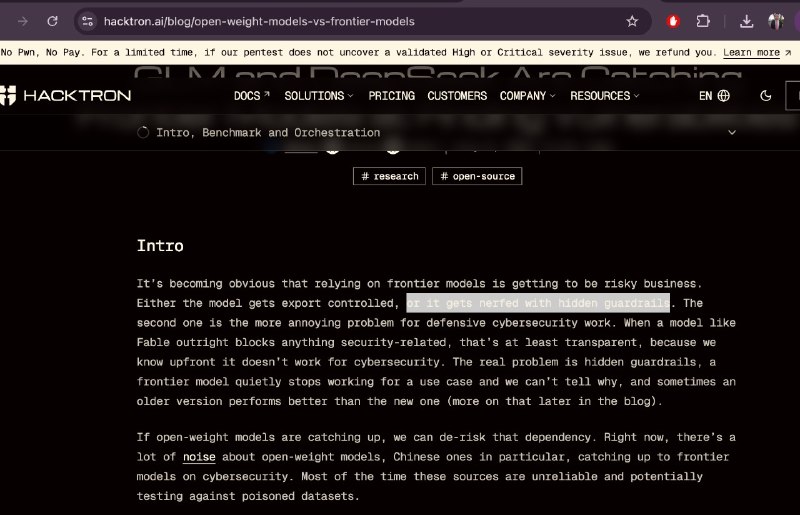Open the browser profile avatar
The height and width of the screenshot is (515, 800).
click(776, 21)
